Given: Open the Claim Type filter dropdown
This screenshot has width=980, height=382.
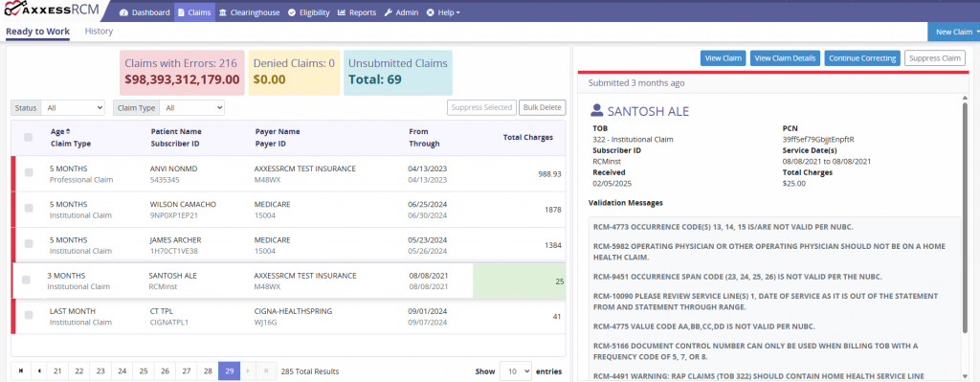Looking at the screenshot, I should [191, 108].
